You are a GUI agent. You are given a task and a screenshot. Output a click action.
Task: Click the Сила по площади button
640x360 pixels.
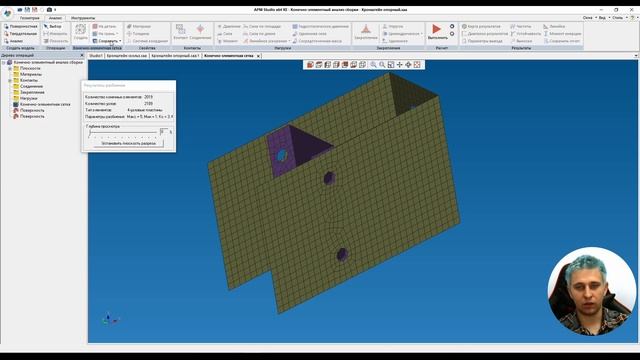[x=262, y=26]
